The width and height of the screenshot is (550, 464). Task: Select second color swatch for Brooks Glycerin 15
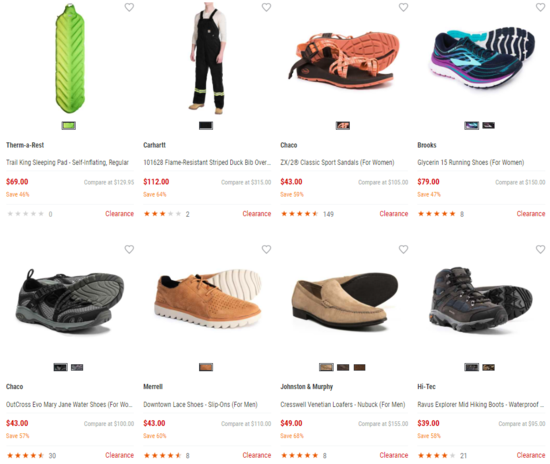click(488, 125)
